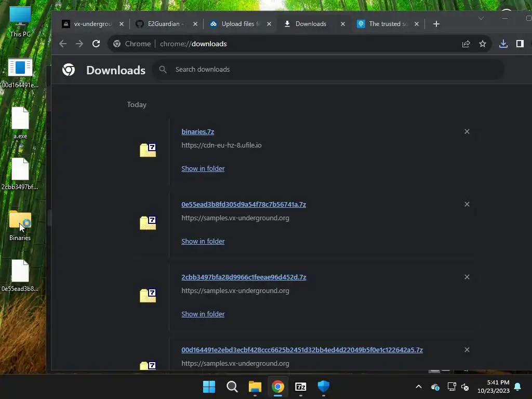This screenshot has height=399, width=532.
Task: Open the Windows Start menu
Action: coord(209,387)
